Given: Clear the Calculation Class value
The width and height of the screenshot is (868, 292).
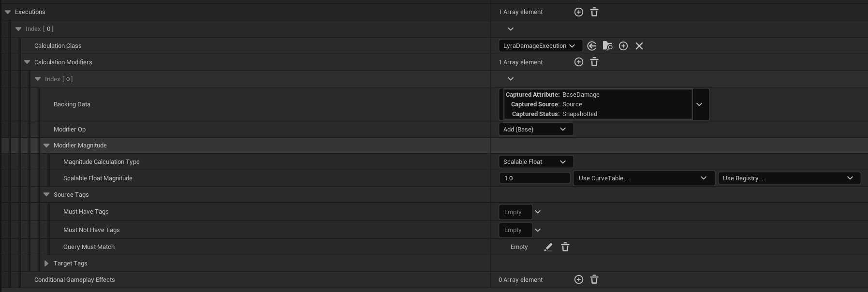Looking at the screenshot, I should (639, 46).
